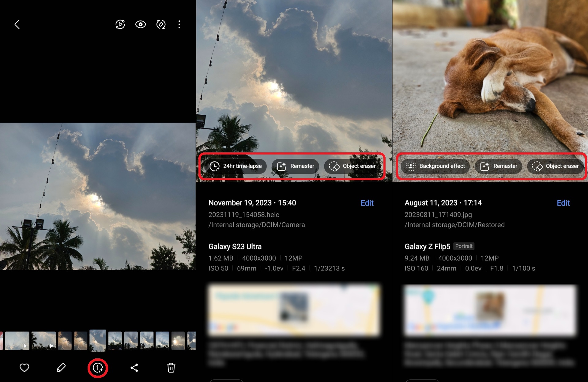
Task: Open Object eraser for dog photo
Action: (x=555, y=166)
